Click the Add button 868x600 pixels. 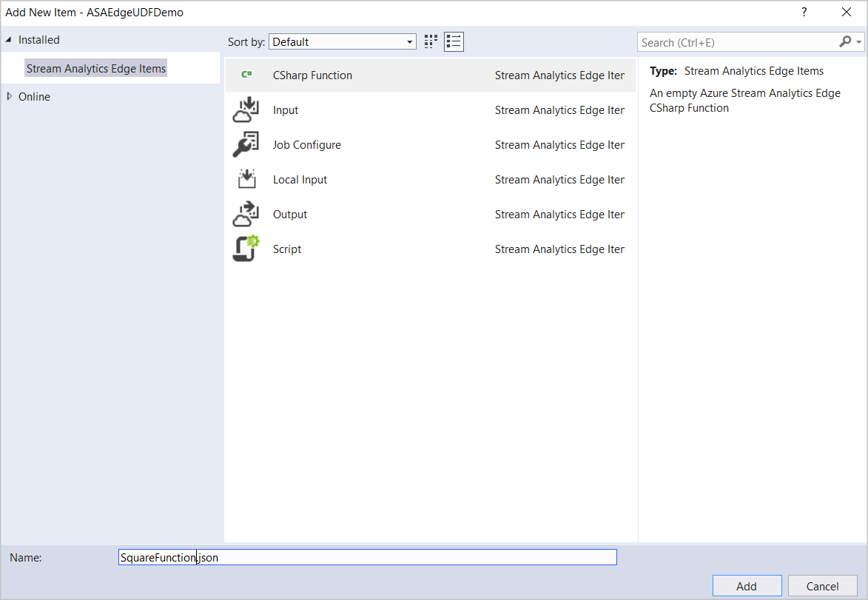tap(747, 585)
